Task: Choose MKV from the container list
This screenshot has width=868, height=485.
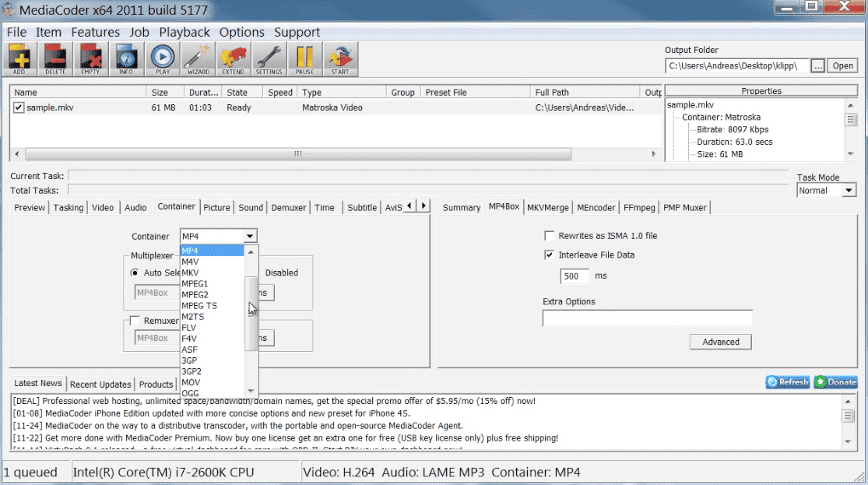Action: point(191,272)
